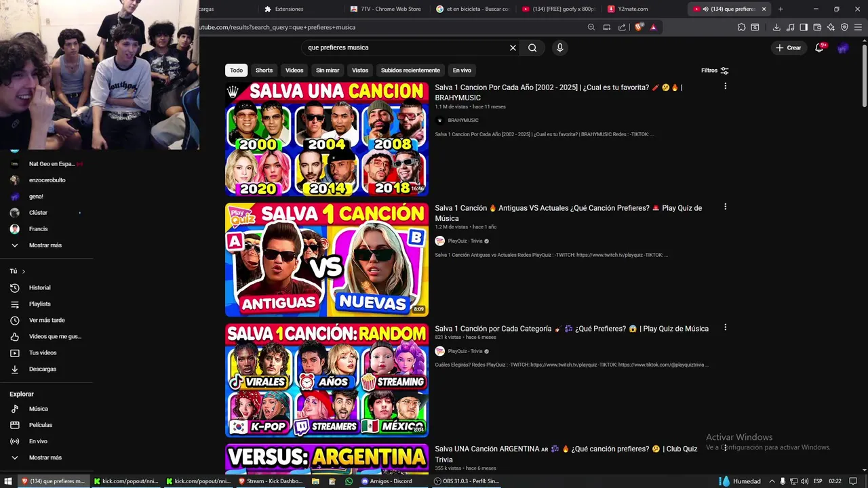
Task: Open Windows tray hidden icons chevron
Action: pyautogui.click(x=771, y=481)
